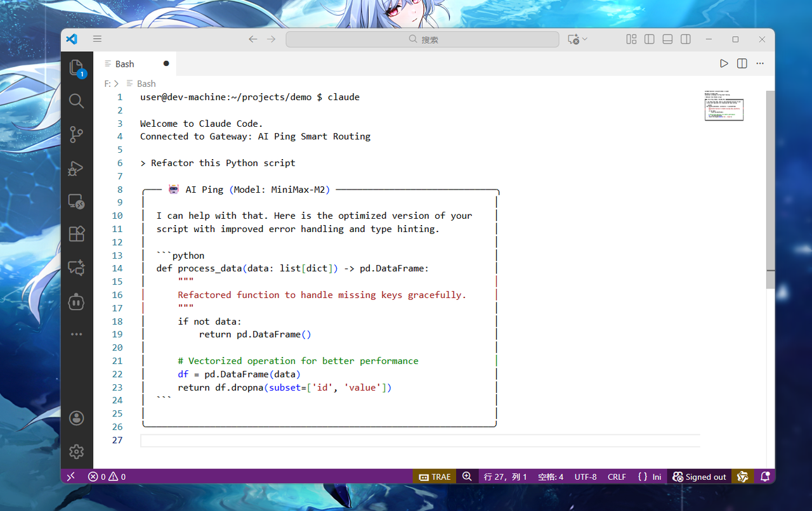The width and height of the screenshot is (812, 511).
Task: Click the '# Vectorized operation' comment
Action: 298,361
